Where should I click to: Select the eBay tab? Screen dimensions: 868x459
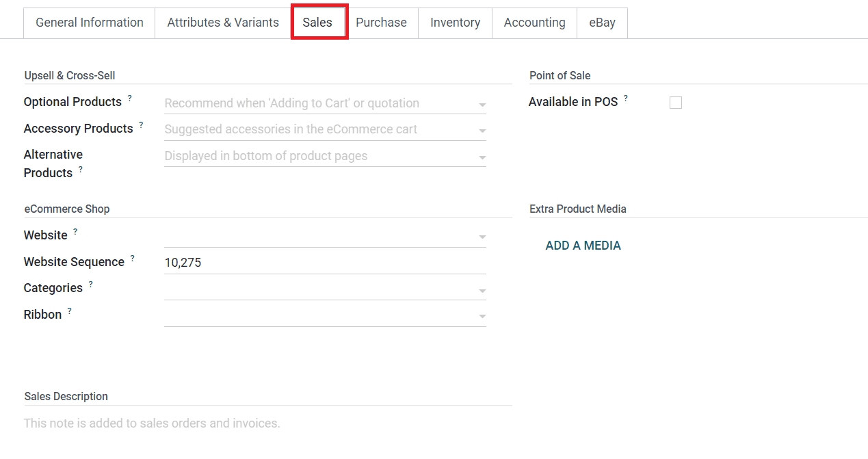coord(602,23)
